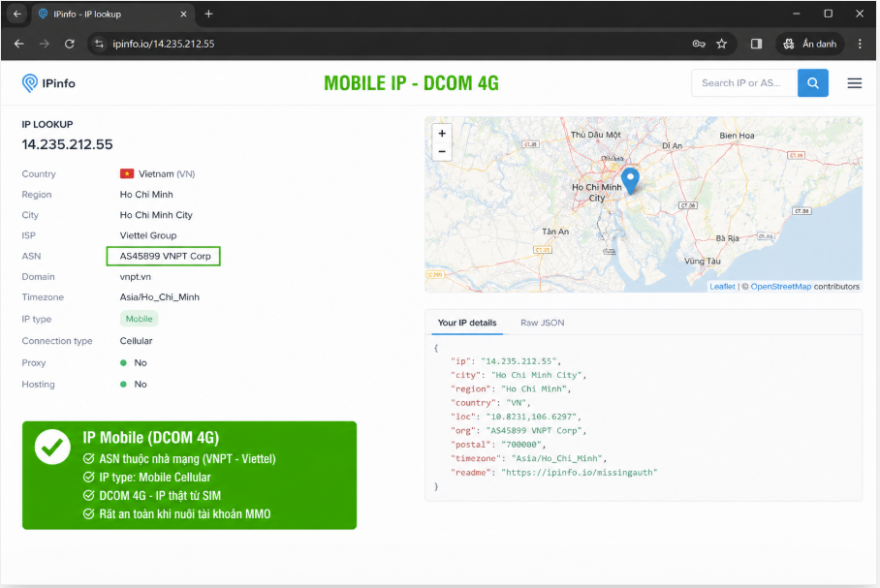This screenshot has height=588, width=880.
Task: Reload the page with the refresh icon
Action: point(70,44)
